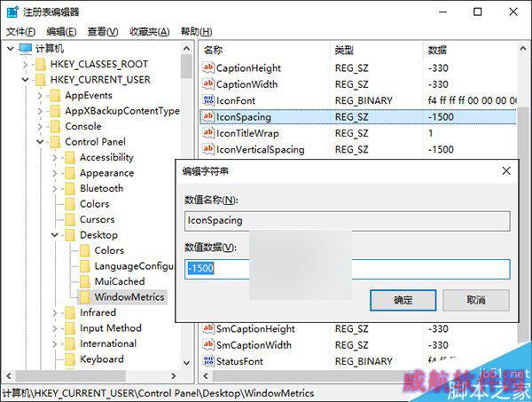
Task: Click the Keyboard folder icon
Action: 70,359
